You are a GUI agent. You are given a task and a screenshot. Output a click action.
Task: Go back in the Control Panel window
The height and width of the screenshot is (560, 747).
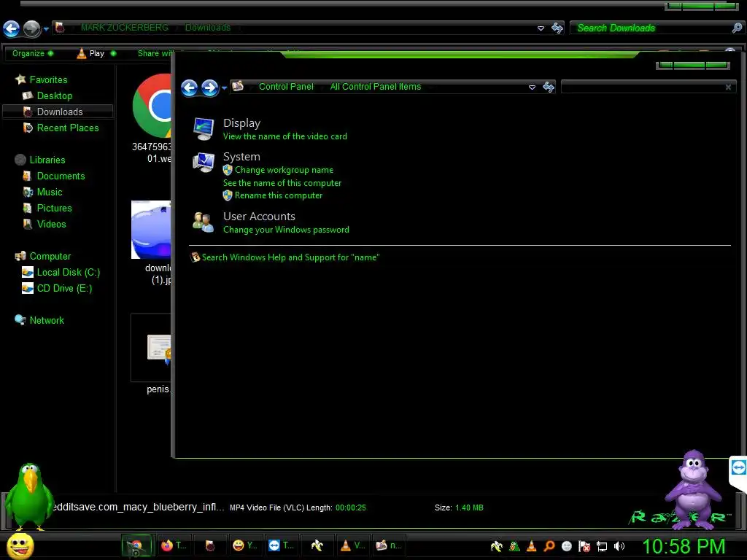click(x=190, y=87)
